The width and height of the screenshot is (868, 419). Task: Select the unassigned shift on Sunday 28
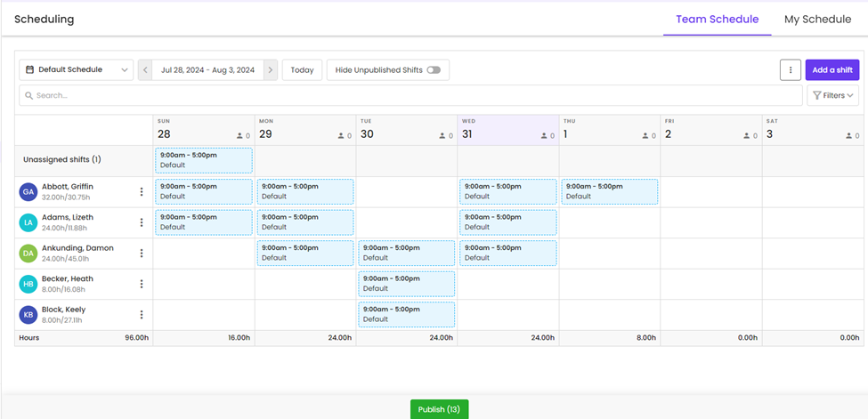point(204,161)
